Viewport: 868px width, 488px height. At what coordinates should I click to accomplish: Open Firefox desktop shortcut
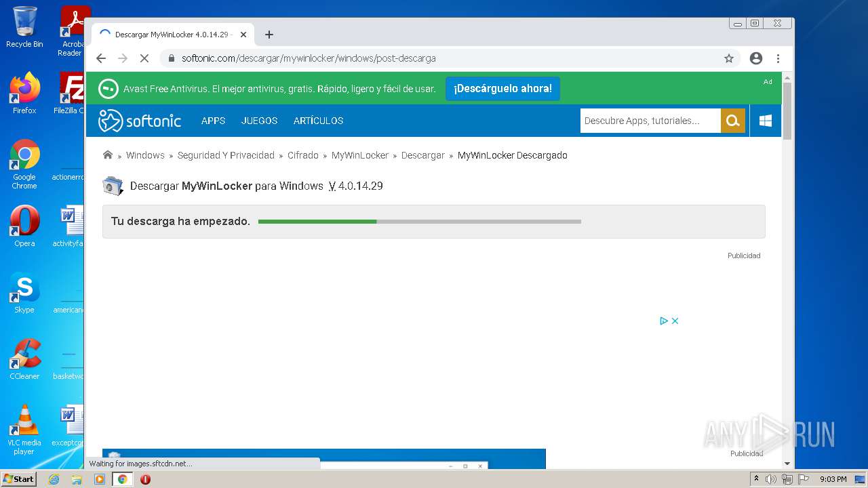24,93
